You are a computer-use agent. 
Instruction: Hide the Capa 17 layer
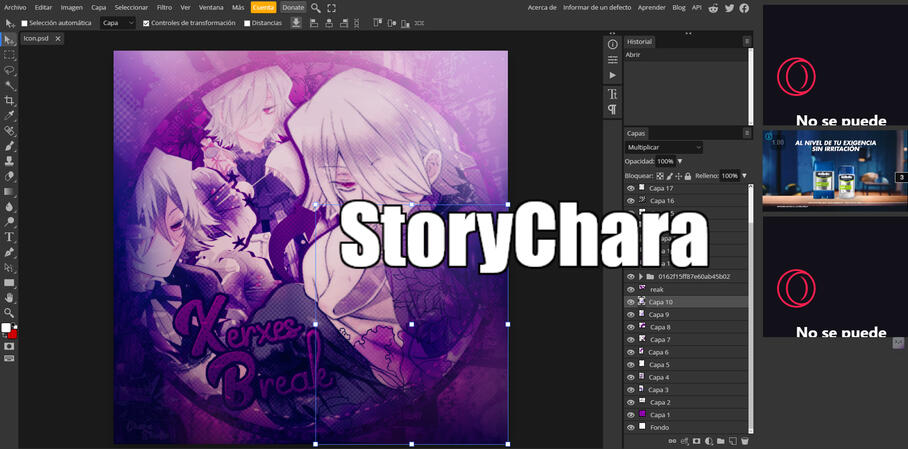click(630, 188)
